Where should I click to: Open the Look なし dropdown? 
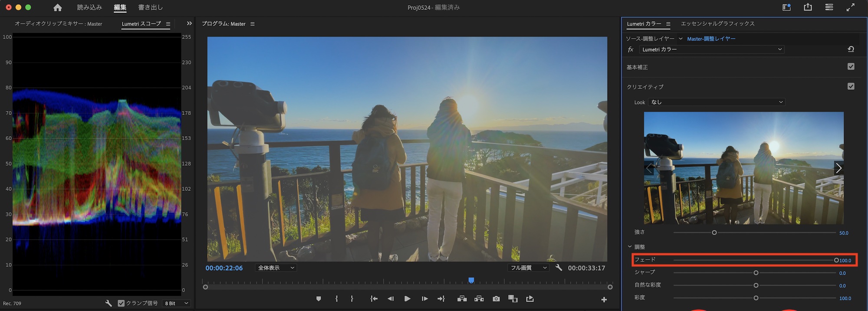tap(717, 102)
